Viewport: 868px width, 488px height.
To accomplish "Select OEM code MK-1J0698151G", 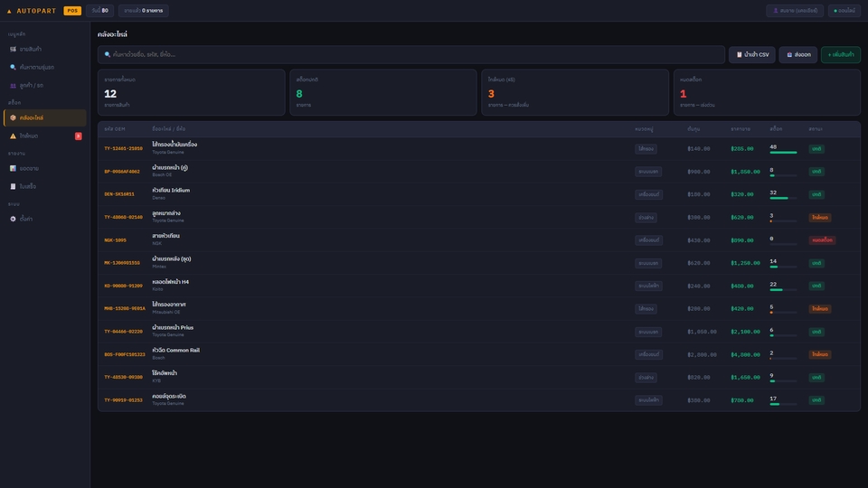I will (x=122, y=263).
